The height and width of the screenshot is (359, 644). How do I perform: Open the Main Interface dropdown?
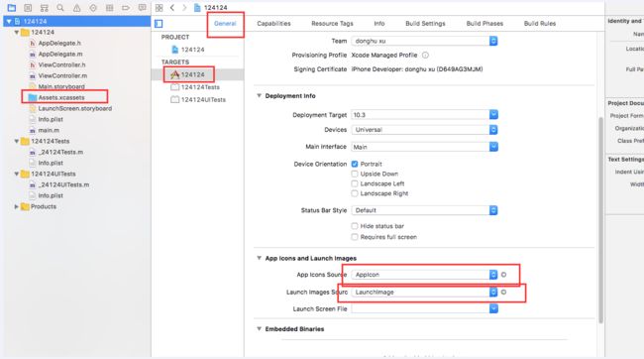pyautogui.click(x=425, y=147)
